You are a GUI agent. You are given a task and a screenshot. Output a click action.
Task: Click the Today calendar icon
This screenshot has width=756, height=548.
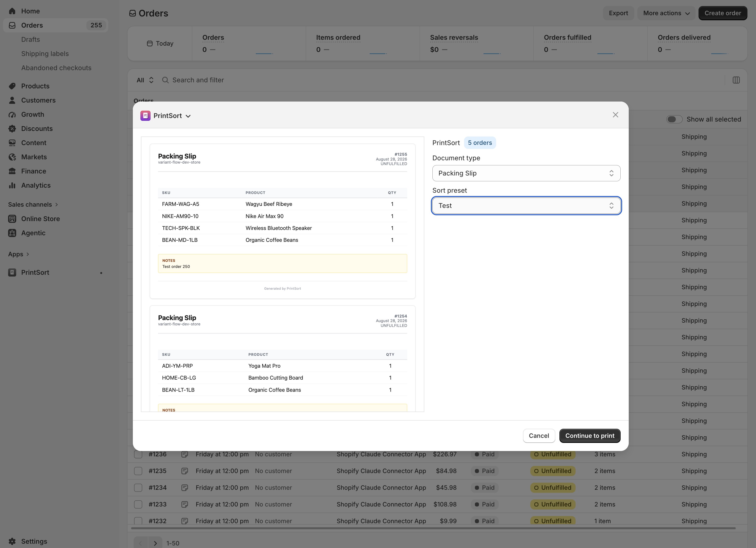click(150, 44)
